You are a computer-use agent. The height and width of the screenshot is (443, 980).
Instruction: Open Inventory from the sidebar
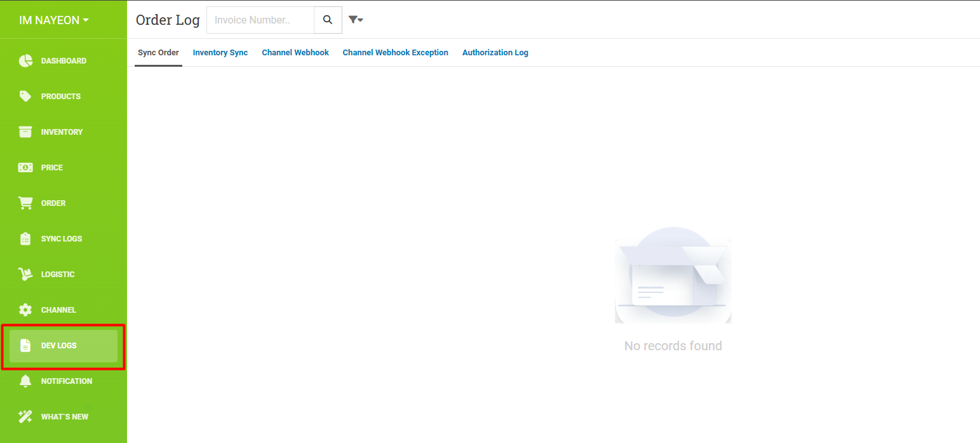pos(64,132)
